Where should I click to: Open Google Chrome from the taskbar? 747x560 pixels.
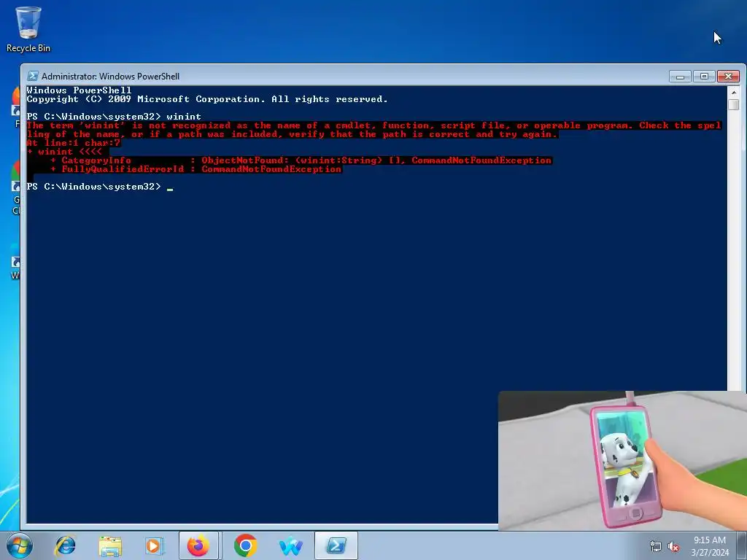click(245, 545)
